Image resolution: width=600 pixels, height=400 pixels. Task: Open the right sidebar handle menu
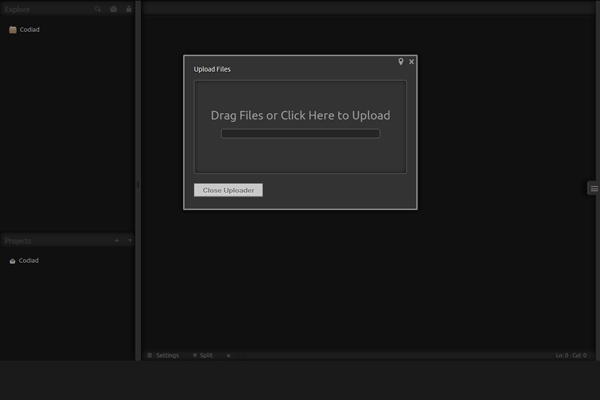coord(593,188)
